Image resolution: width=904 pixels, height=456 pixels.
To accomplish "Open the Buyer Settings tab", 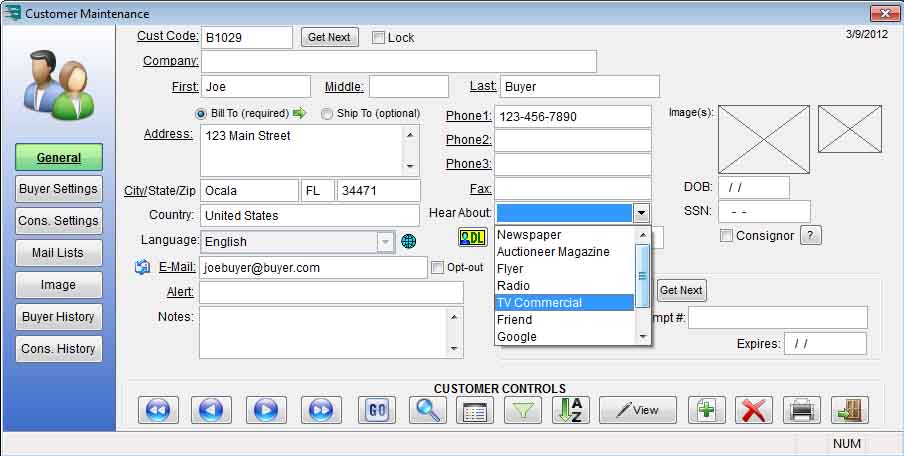I will pyautogui.click(x=58, y=189).
